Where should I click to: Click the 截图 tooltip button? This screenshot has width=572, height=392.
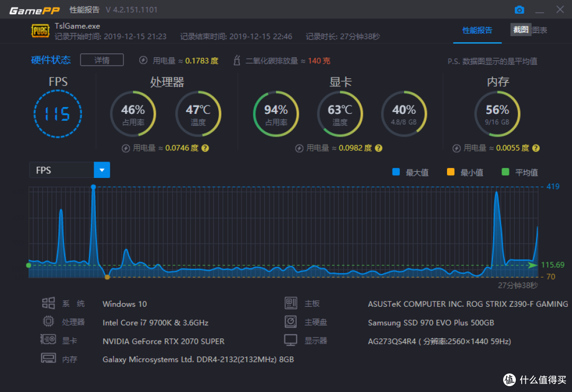tap(521, 30)
